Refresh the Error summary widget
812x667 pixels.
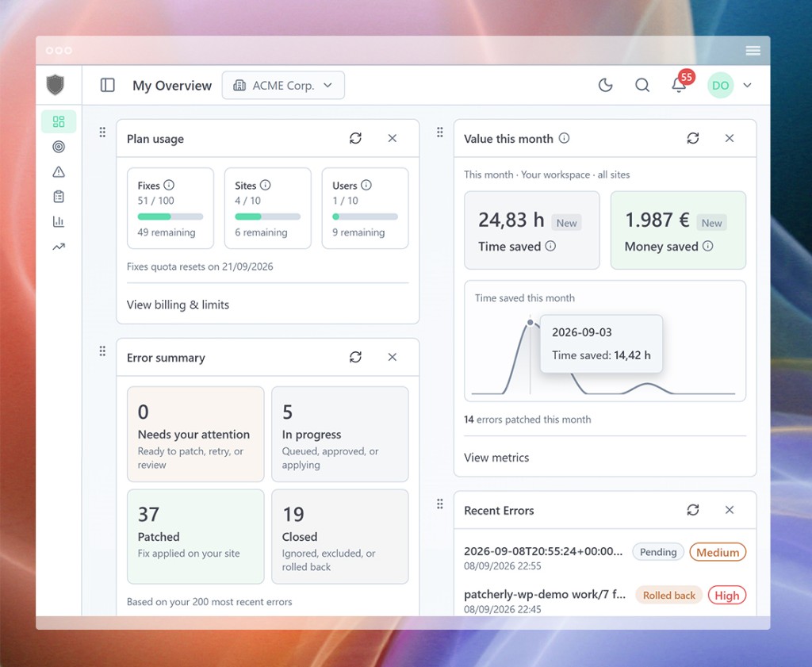pos(355,357)
